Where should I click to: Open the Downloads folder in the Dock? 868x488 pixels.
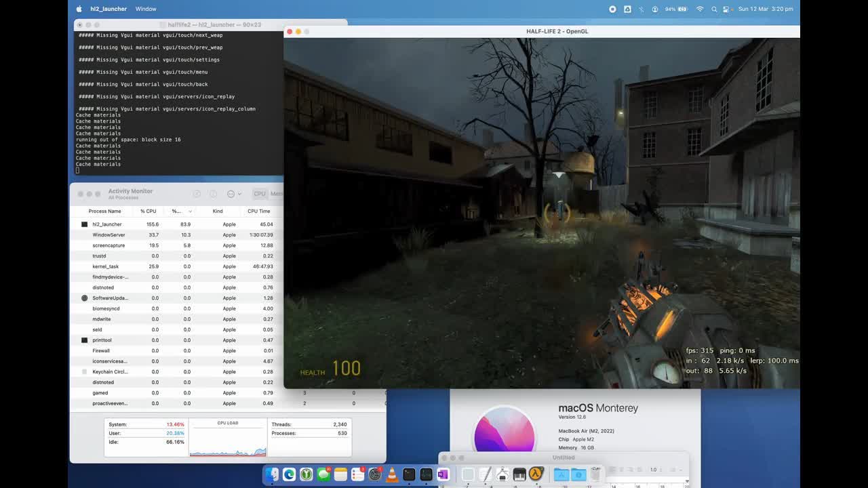(578, 474)
